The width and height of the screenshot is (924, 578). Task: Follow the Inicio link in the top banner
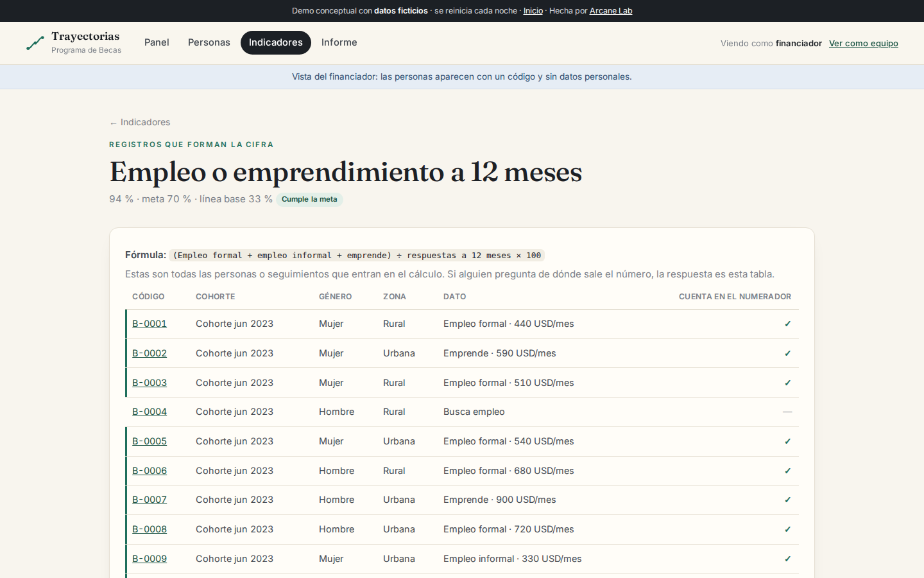(x=533, y=11)
